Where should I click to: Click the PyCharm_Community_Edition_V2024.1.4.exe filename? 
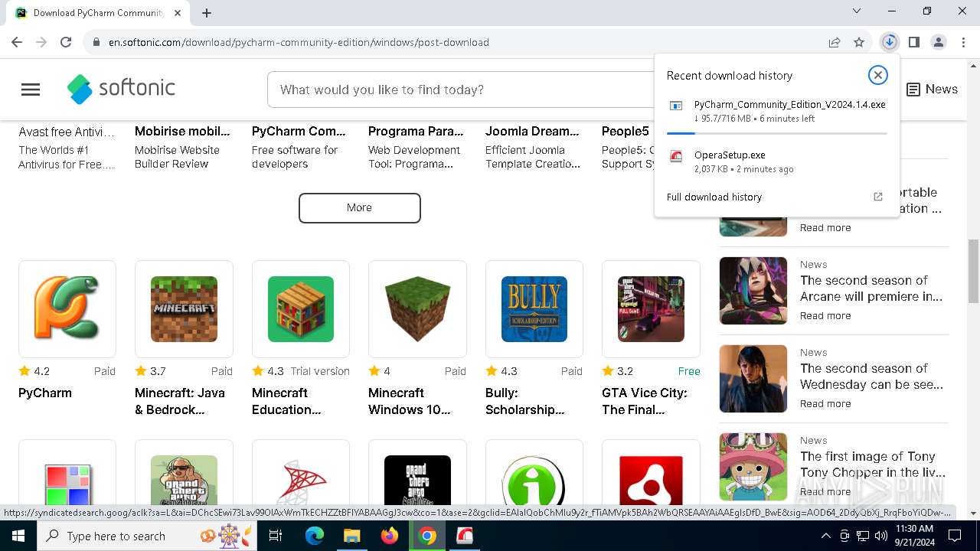pyautogui.click(x=790, y=105)
